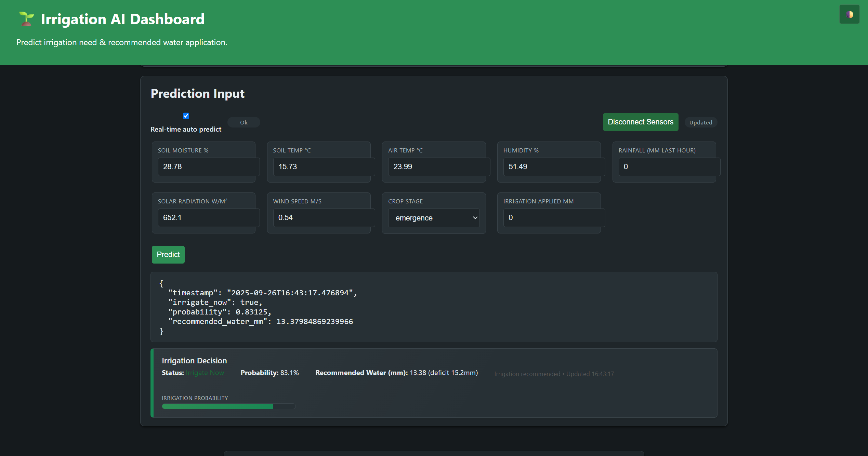
Task: Click the Updated sensor status badge
Action: pyautogui.click(x=700, y=122)
